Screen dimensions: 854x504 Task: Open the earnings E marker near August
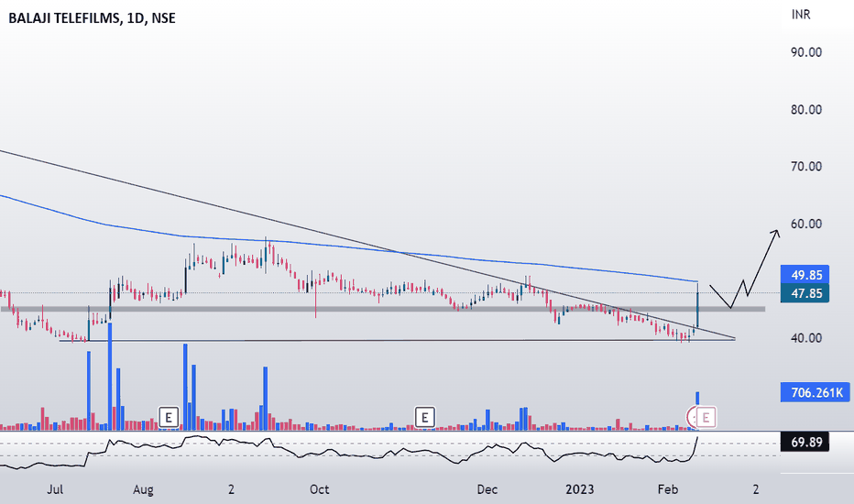[x=169, y=418]
